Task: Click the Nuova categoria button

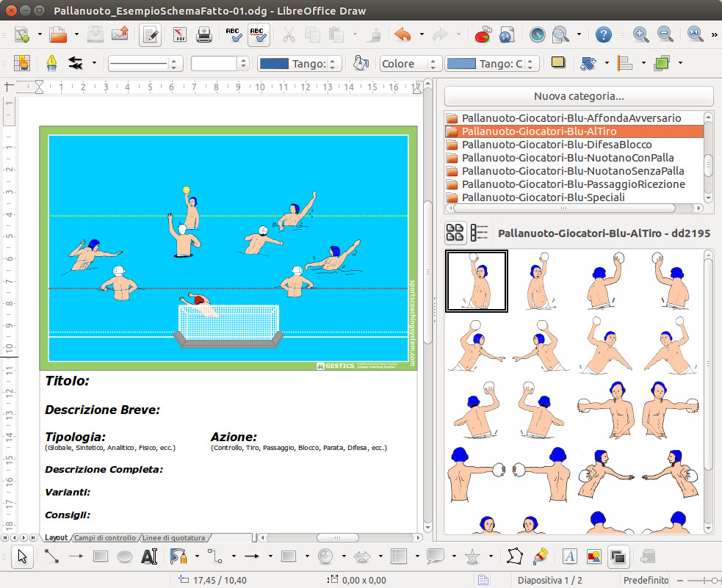Action: click(x=579, y=96)
